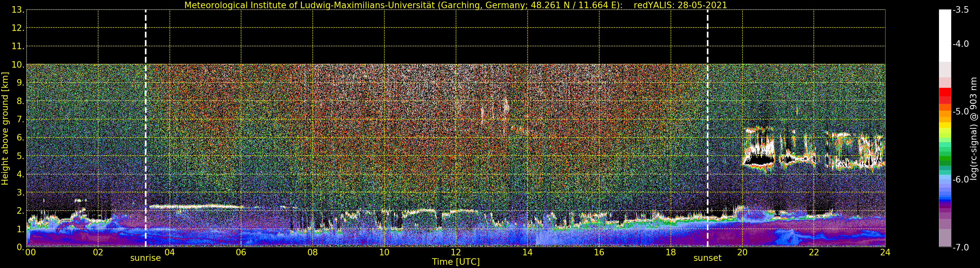Click the '20' time axis tick label
980x268 pixels.
[x=742, y=252]
